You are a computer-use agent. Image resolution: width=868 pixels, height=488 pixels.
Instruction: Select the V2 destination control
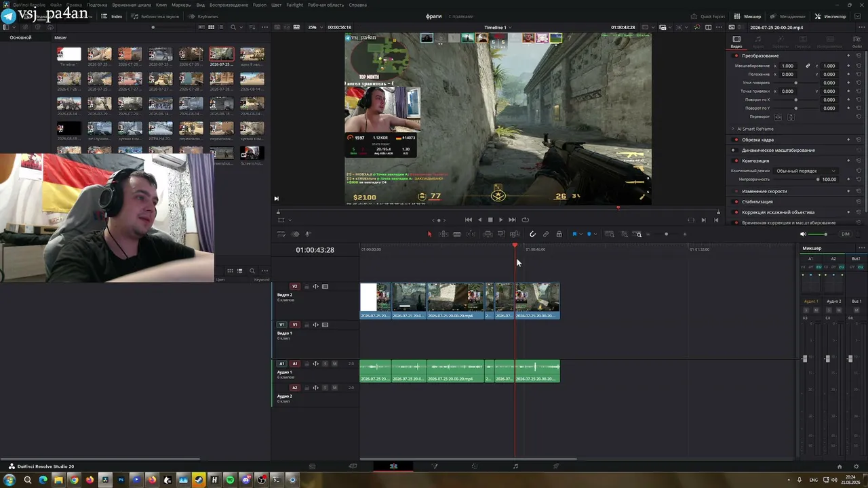tap(294, 287)
